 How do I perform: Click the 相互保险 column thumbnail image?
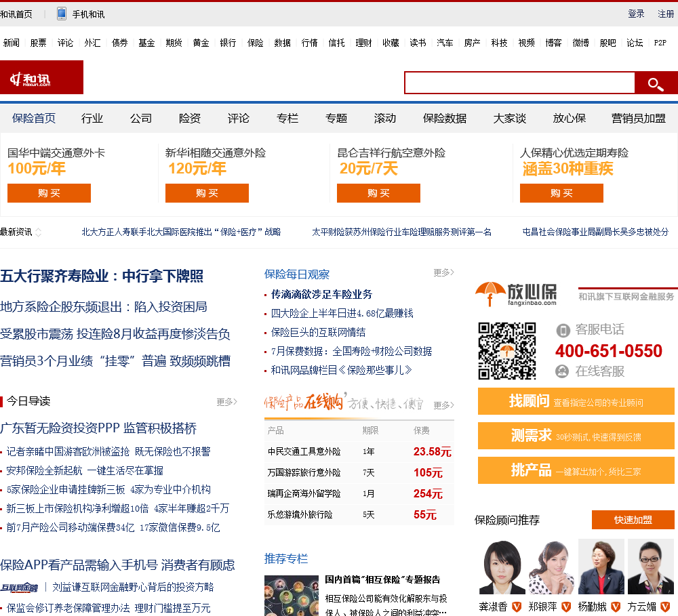(292, 596)
